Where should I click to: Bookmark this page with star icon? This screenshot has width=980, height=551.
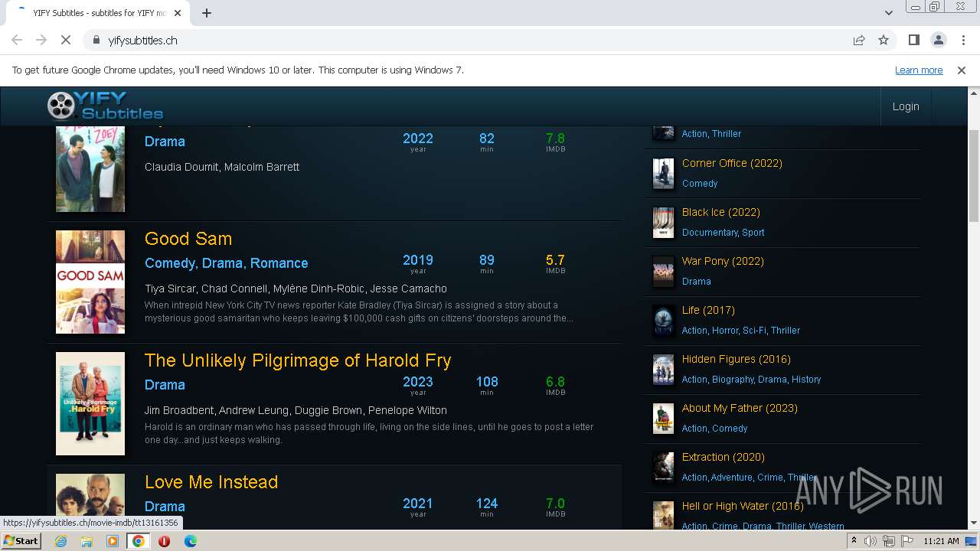click(x=884, y=40)
